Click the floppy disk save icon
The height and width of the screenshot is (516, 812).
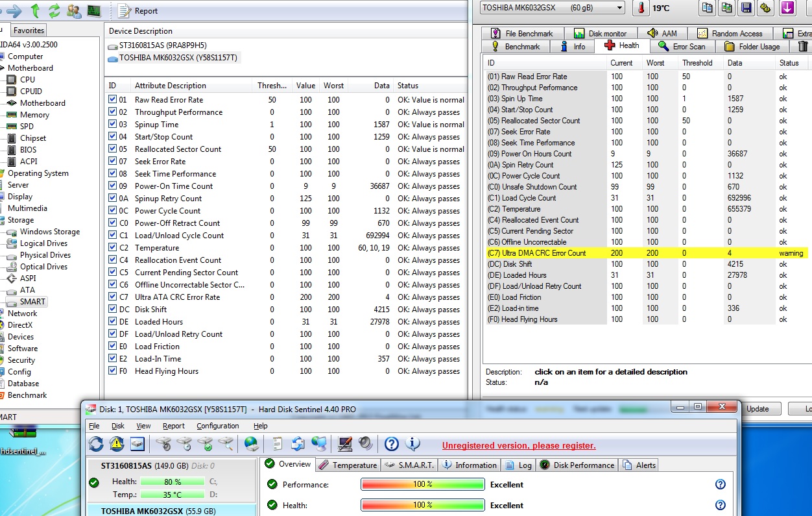click(746, 8)
